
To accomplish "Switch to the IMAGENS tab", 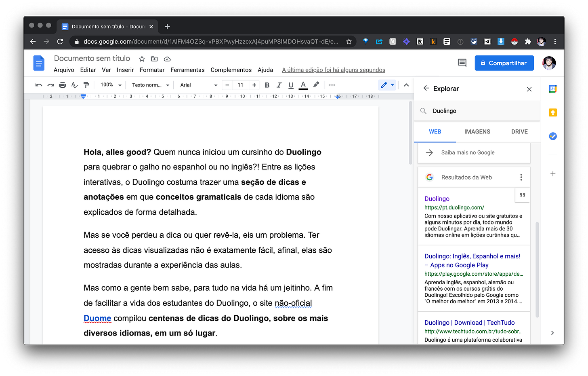I will pos(477,132).
